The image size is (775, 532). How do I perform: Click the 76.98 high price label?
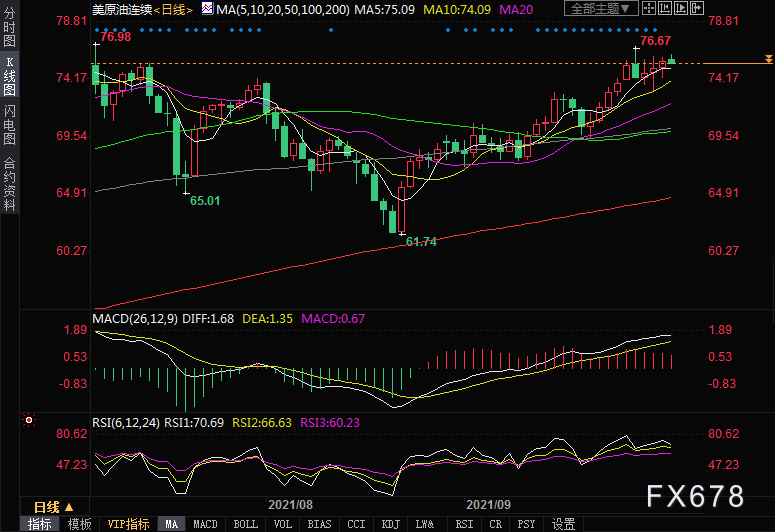(x=116, y=37)
